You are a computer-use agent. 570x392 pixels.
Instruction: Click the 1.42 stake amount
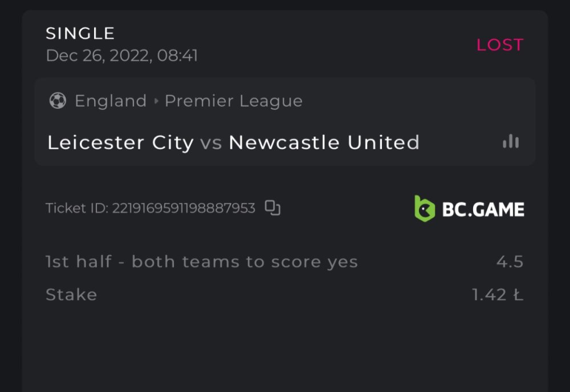tap(490, 295)
